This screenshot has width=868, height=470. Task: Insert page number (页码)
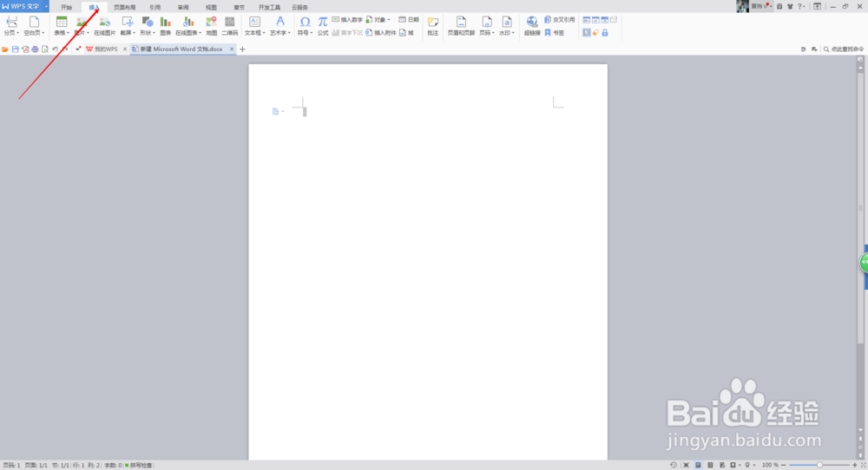(x=487, y=26)
